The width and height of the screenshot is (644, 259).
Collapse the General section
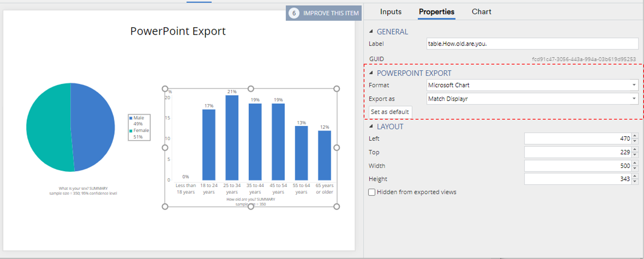(371, 31)
